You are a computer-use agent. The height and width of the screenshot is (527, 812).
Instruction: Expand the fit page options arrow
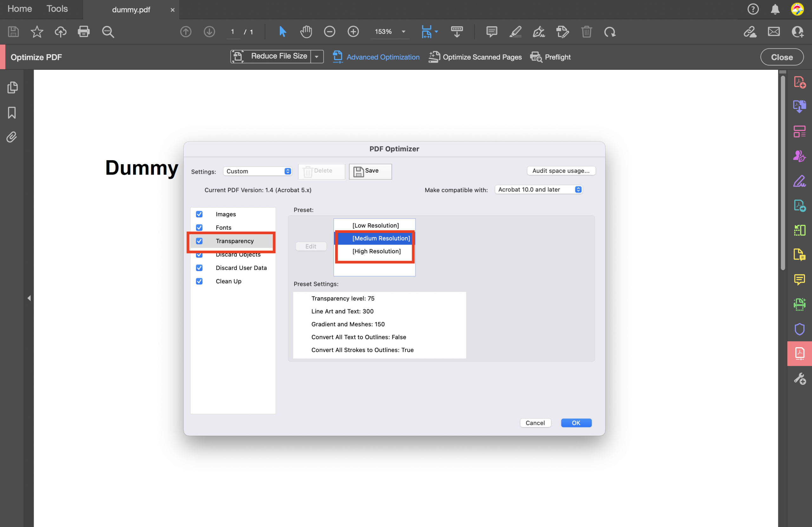(x=436, y=32)
